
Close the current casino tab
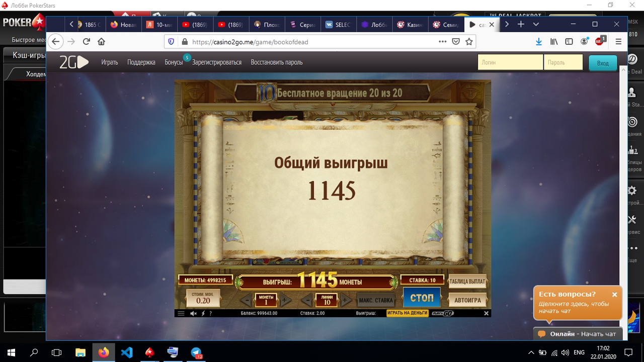[x=492, y=24]
